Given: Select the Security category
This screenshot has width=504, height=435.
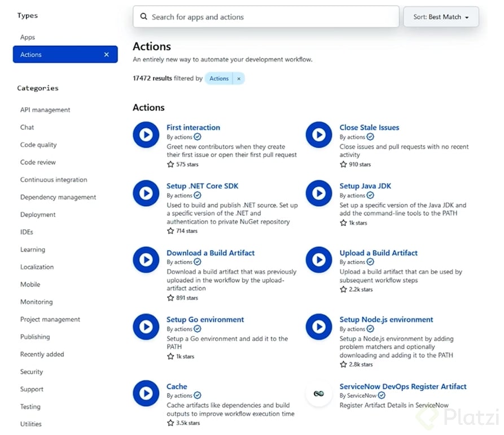Looking at the screenshot, I should 32,372.
